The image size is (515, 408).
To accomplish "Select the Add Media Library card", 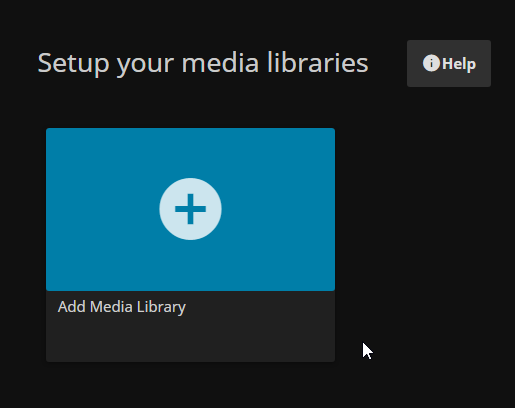I will [190, 245].
